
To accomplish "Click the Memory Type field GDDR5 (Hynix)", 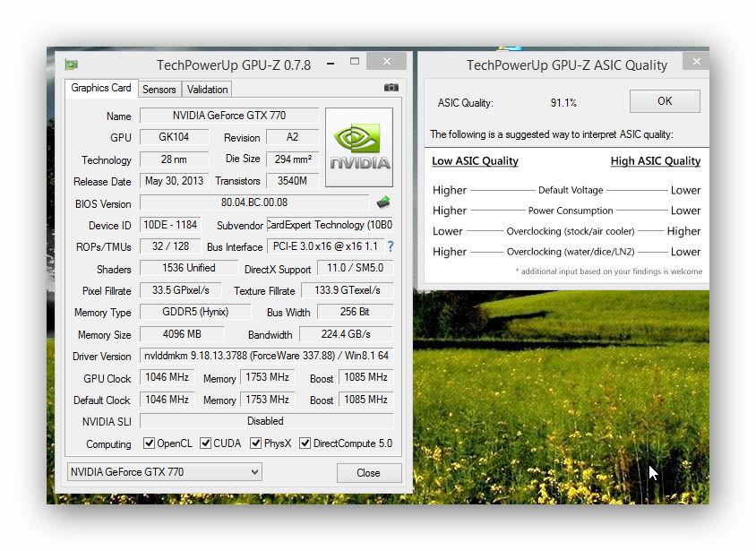I will pyautogui.click(x=195, y=312).
